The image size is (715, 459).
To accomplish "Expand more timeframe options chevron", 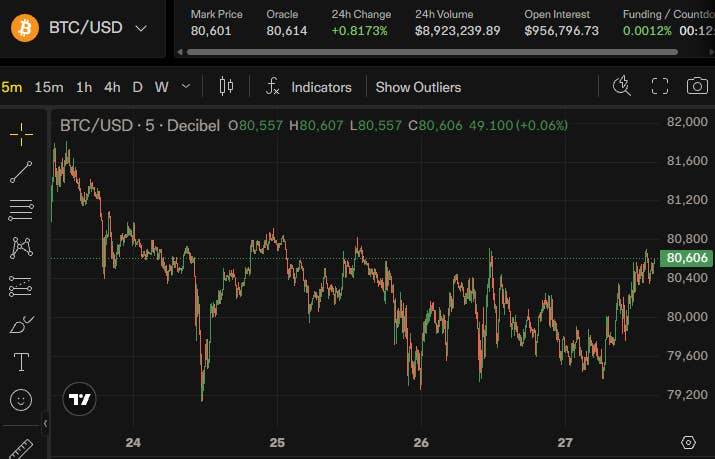I will (186, 86).
